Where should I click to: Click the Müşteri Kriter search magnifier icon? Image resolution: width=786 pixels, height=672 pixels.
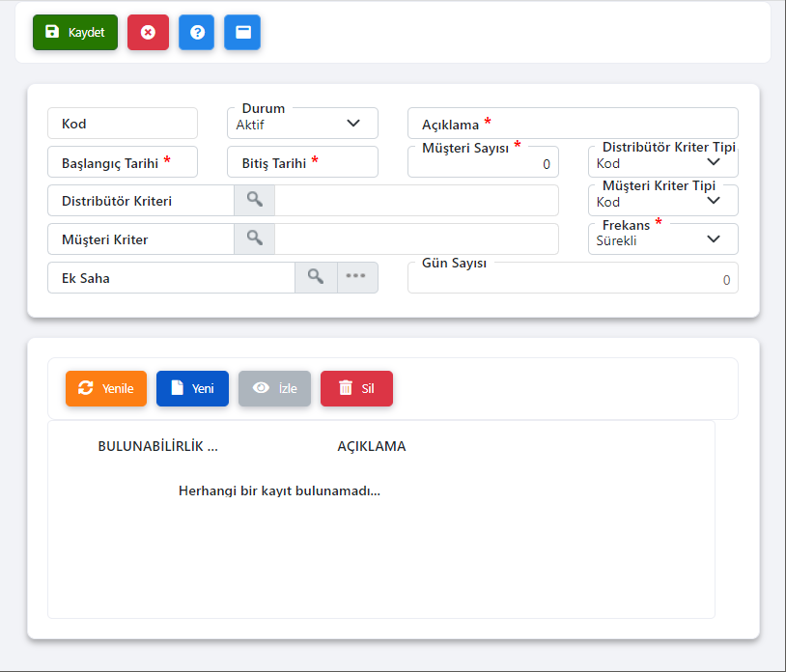click(254, 239)
